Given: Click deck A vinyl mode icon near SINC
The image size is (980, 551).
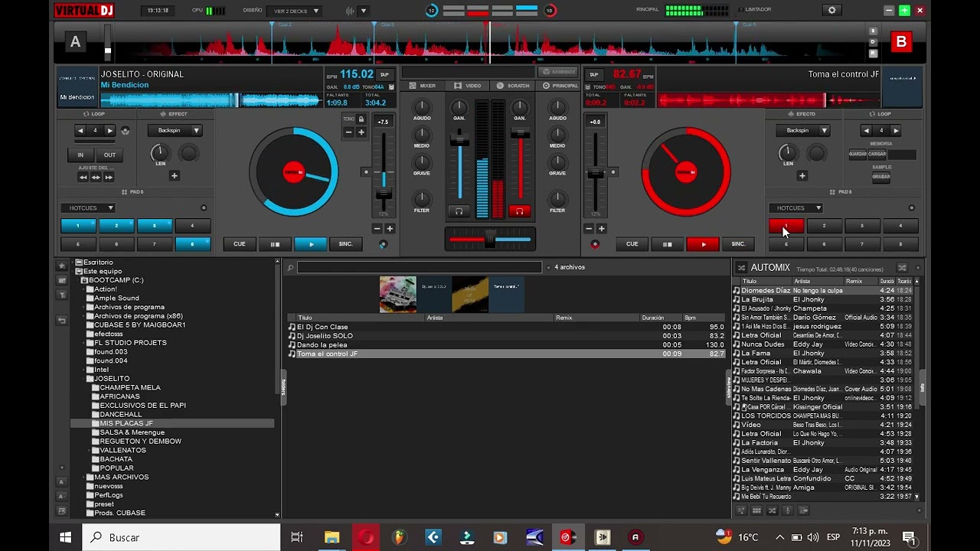Looking at the screenshot, I should 384,244.
